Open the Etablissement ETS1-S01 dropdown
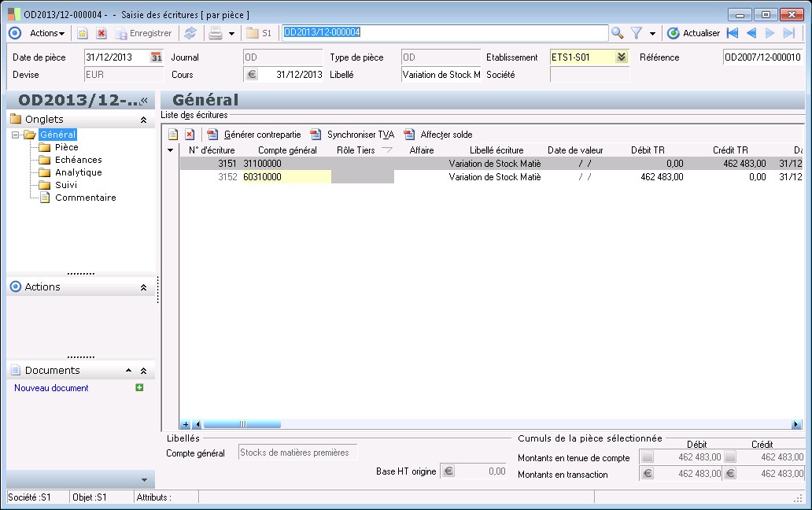This screenshot has width=812, height=510. 622,57
